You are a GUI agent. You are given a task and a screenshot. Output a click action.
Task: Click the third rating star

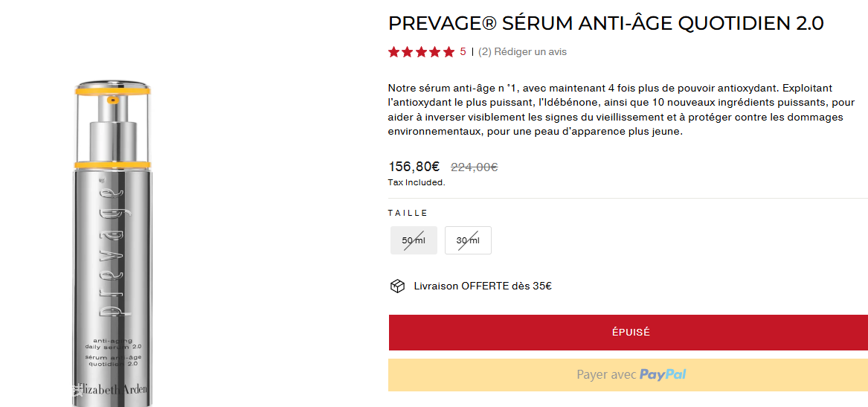(x=421, y=52)
